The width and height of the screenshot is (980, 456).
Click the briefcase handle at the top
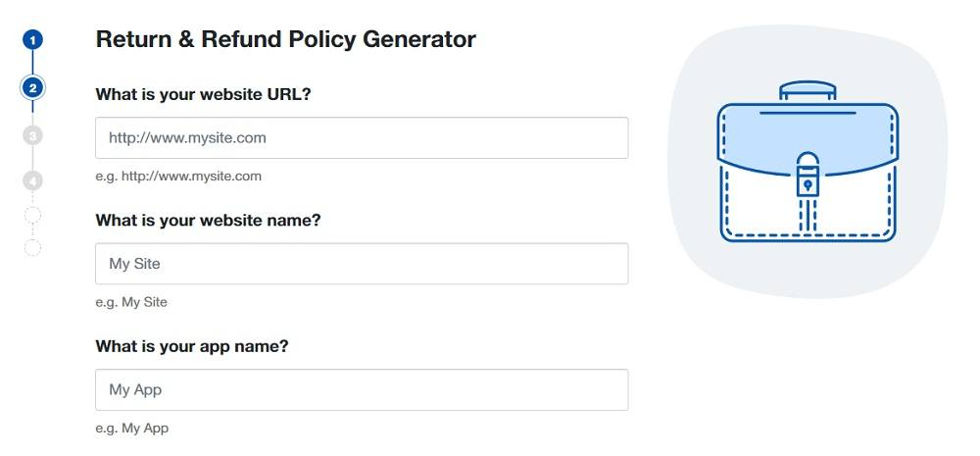[808, 90]
